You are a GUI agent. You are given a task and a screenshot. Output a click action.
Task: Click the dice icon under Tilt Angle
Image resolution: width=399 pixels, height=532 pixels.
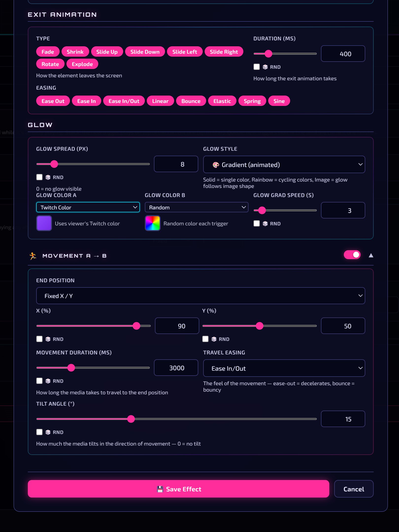click(48, 432)
